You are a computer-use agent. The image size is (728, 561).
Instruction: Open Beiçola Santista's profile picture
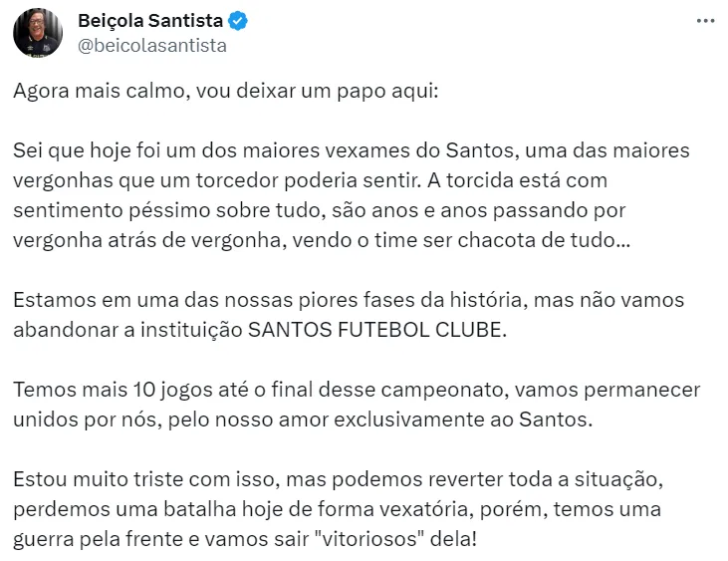click(x=38, y=33)
